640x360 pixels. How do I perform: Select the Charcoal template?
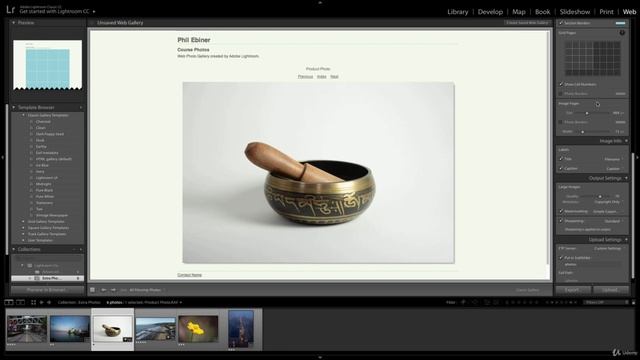43,122
